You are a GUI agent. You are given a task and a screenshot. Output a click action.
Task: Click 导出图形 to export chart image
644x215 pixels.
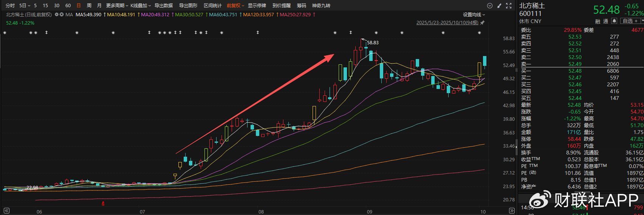pos(188,6)
